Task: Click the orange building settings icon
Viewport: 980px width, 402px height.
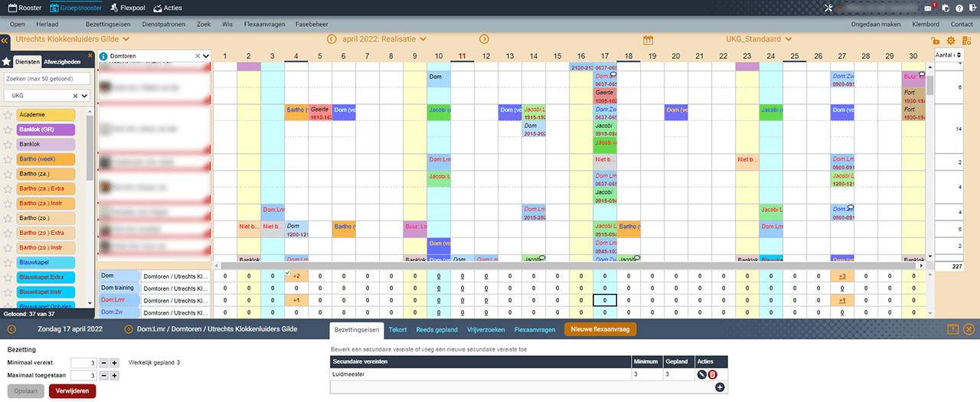Action: click(x=968, y=41)
